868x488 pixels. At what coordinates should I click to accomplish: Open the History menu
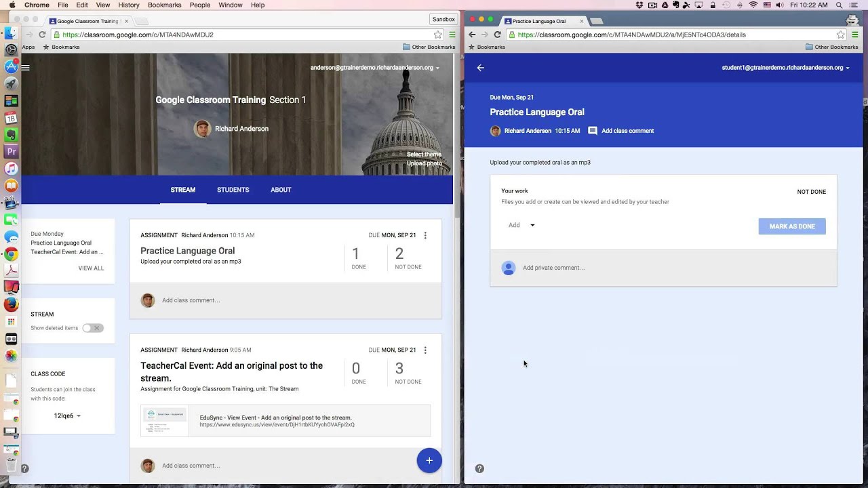129,5
